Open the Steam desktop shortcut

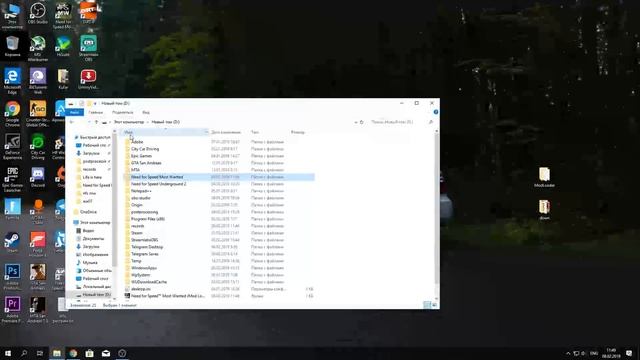(x=12, y=242)
